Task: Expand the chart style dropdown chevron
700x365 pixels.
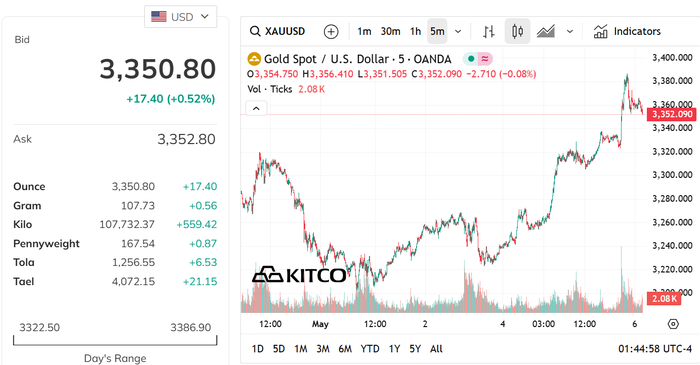Action: pyautogui.click(x=570, y=31)
